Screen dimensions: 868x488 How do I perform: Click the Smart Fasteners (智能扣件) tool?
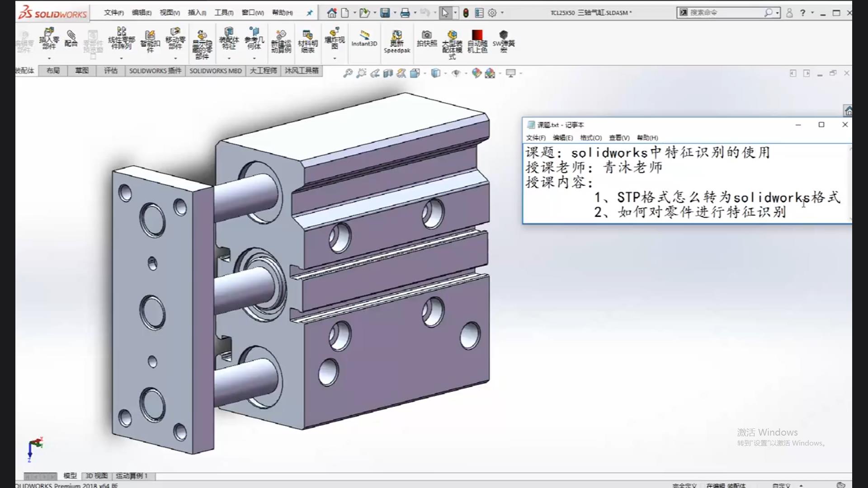point(150,41)
